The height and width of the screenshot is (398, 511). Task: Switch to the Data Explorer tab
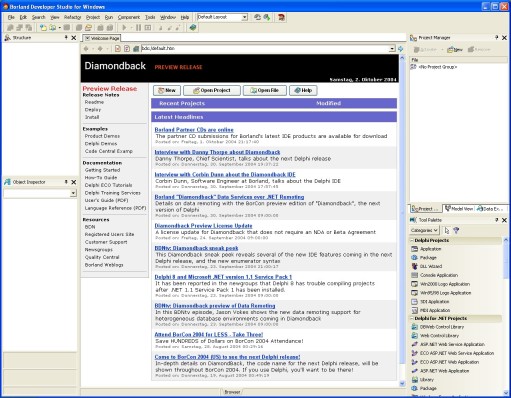pos(491,209)
